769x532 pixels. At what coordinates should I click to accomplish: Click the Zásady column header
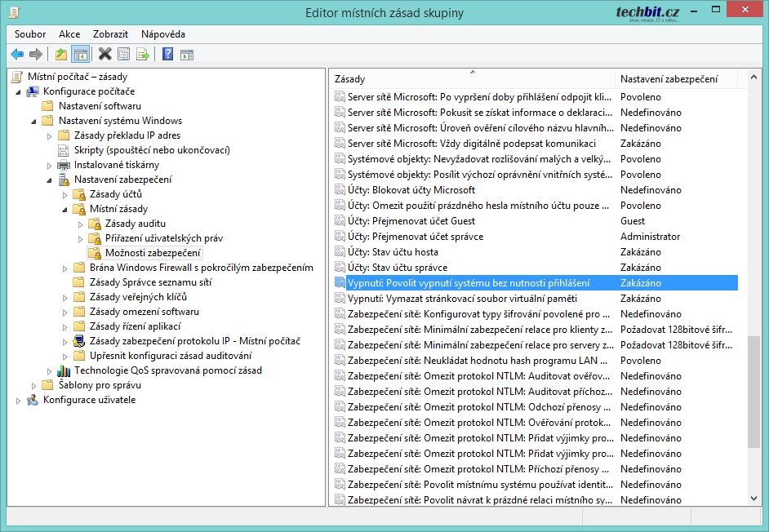(351, 79)
